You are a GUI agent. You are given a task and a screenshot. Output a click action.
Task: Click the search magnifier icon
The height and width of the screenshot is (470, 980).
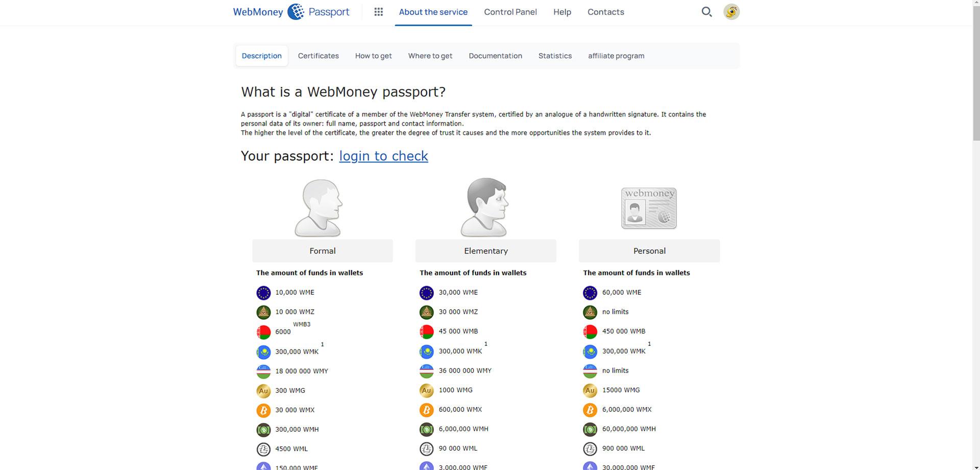[x=706, y=12]
